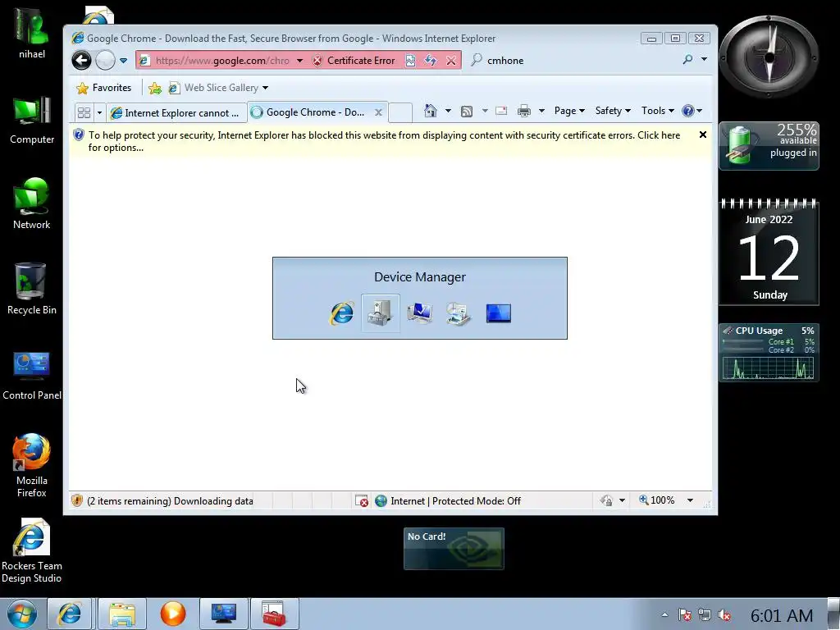Show hidden tray icons arrow
The image size is (840, 630).
pyautogui.click(x=664, y=615)
